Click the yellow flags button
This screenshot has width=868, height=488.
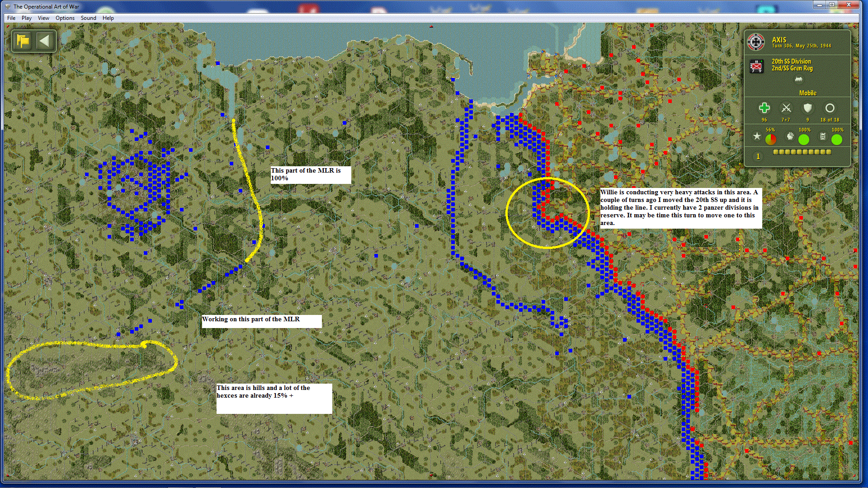tap(23, 41)
